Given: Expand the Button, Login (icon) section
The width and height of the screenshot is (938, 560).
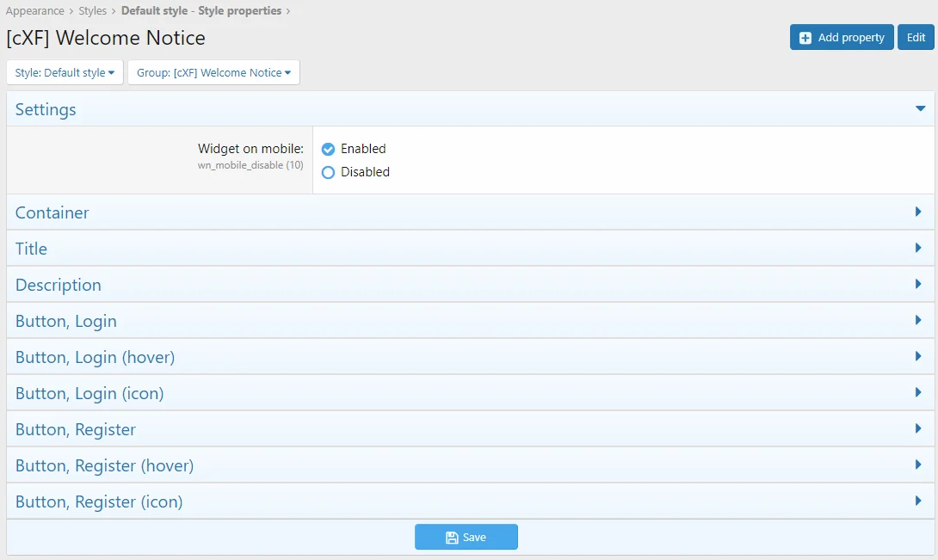Looking at the screenshot, I should (x=89, y=393).
